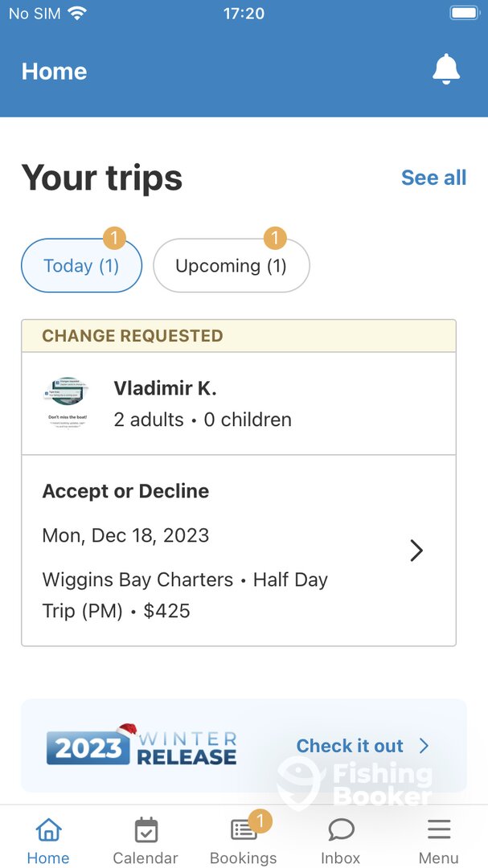Open notifications bell icon
The height and width of the screenshot is (868, 488).
pyautogui.click(x=446, y=71)
